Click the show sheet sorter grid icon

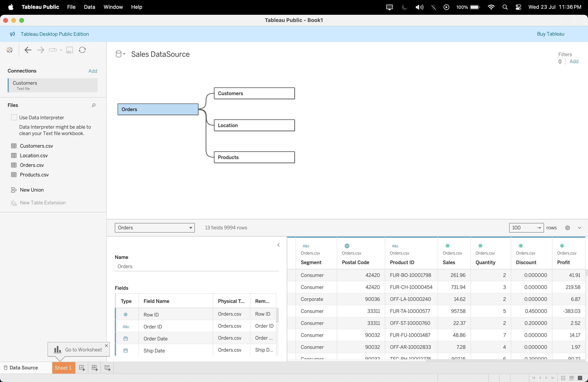click(x=563, y=378)
